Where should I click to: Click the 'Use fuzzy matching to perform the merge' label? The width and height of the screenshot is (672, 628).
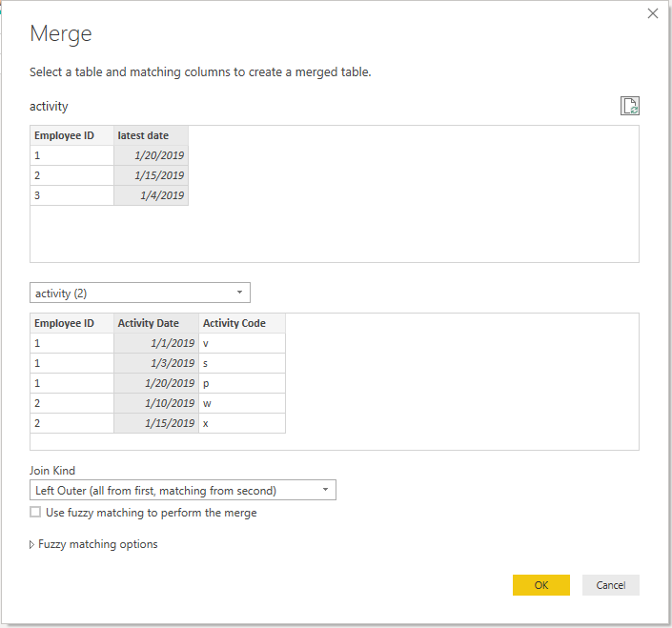point(152,513)
